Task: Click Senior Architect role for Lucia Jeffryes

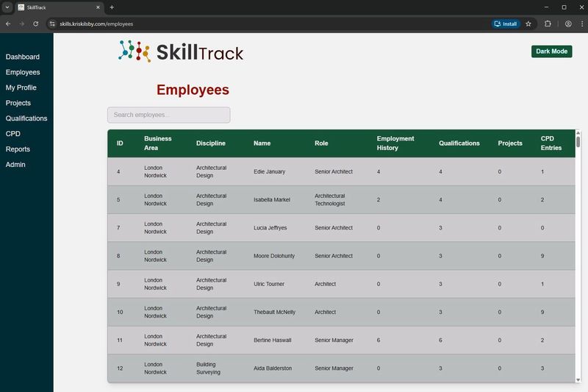Action: pyautogui.click(x=334, y=228)
